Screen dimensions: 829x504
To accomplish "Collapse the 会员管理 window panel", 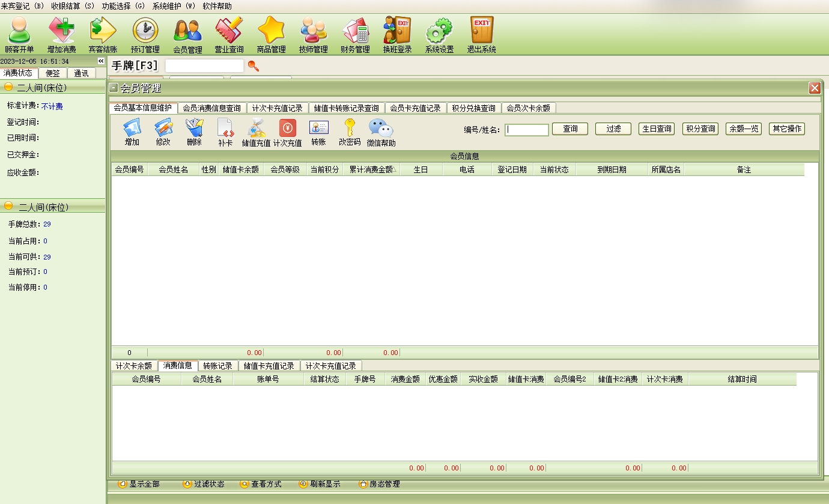I will [114, 88].
